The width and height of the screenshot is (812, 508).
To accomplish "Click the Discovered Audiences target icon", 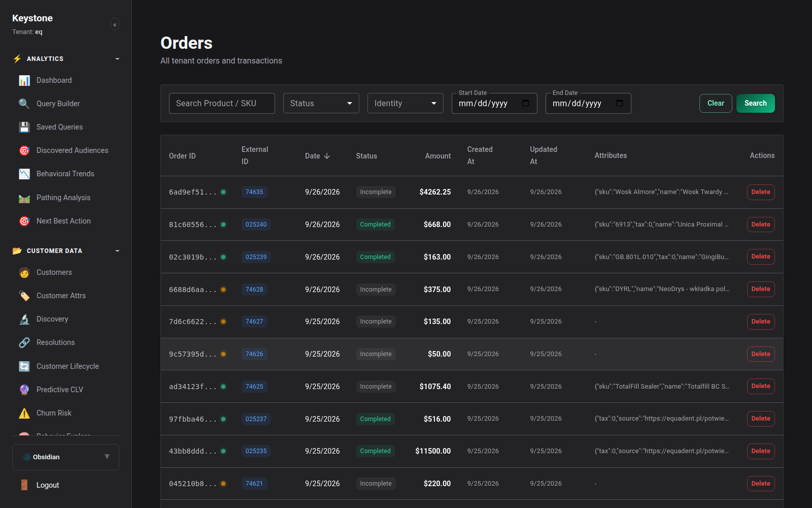I will [24, 150].
